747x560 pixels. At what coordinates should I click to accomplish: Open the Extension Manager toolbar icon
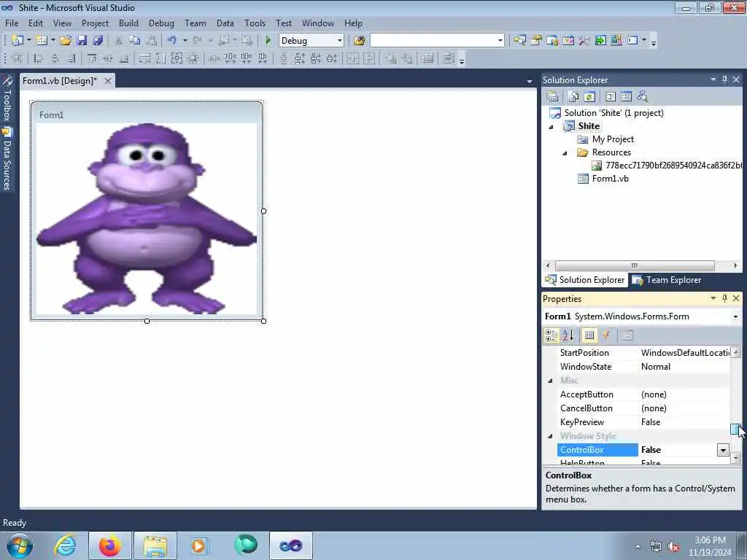pyautogui.click(x=616, y=41)
